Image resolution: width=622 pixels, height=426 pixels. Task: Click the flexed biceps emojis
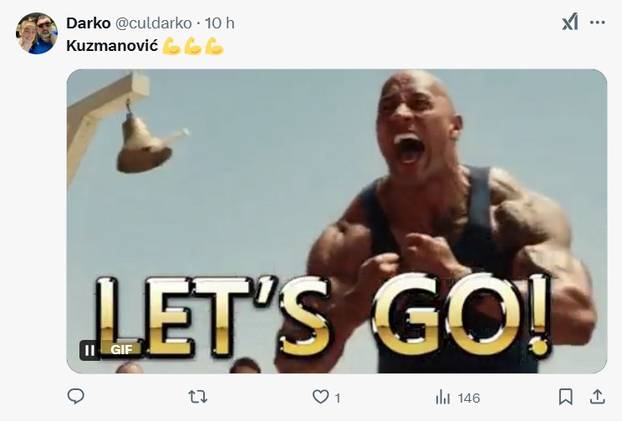(x=193, y=46)
